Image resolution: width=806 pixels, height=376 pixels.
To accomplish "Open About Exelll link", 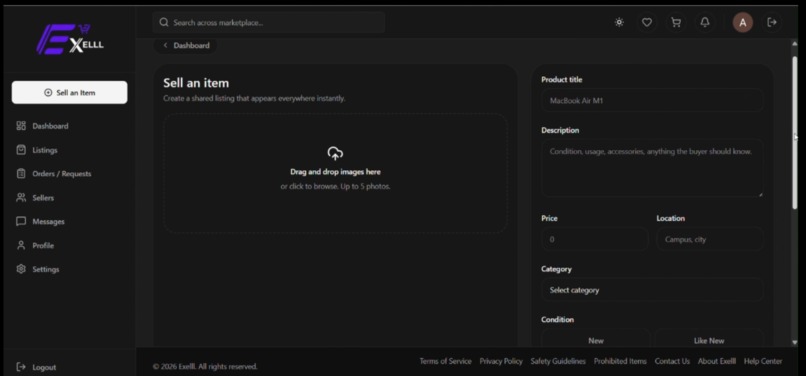I will (717, 361).
